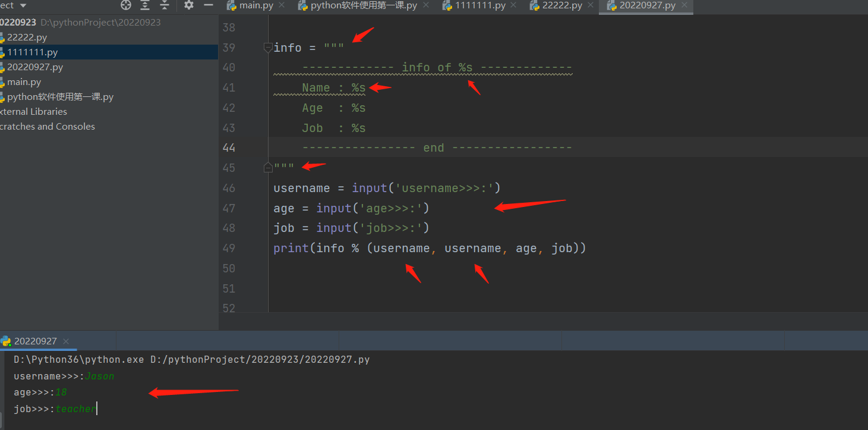Click the job = input('job>>>:') line
The image size is (868, 430).
[x=351, y=228]
